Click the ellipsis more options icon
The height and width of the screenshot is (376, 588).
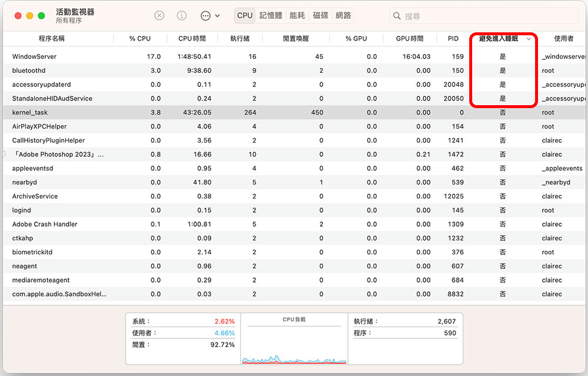point(205,16)
